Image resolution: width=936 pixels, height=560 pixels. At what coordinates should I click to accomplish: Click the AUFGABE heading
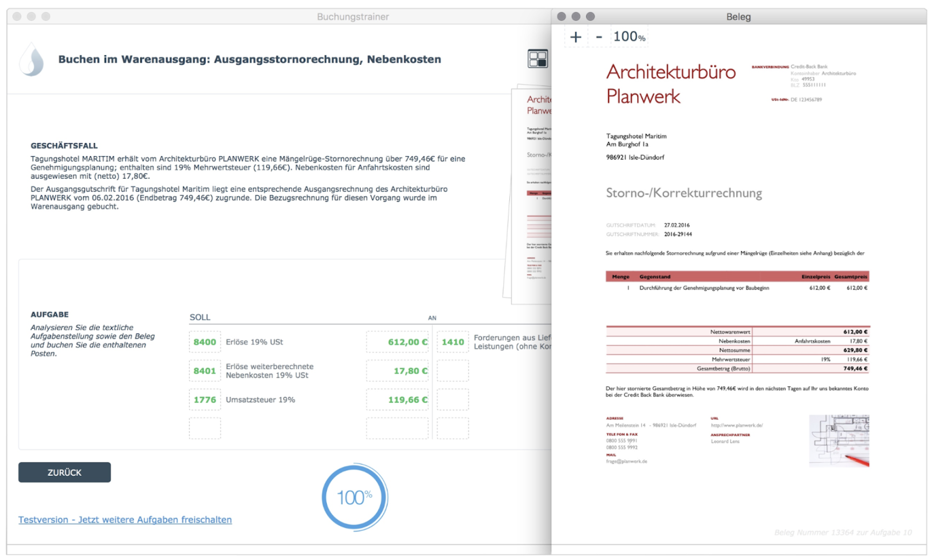[49, 314]
